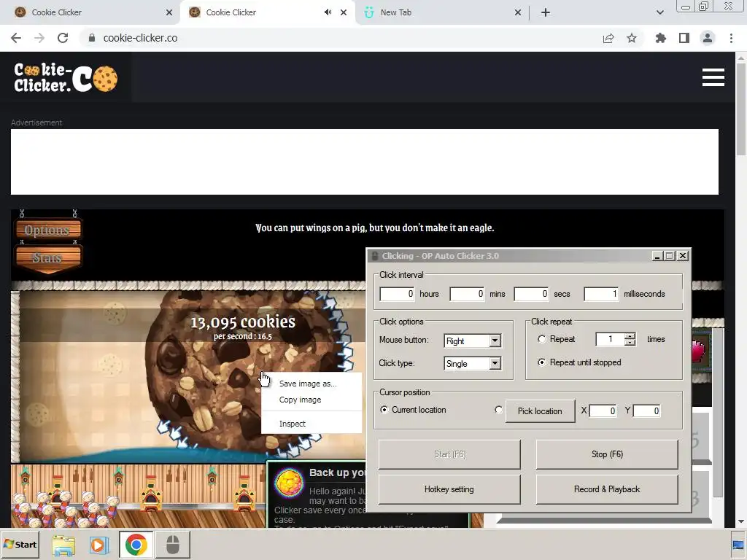Viewport: 747px width, 560px height.
Task: Click the mins interval field
Action: click(x=467, y=294)
